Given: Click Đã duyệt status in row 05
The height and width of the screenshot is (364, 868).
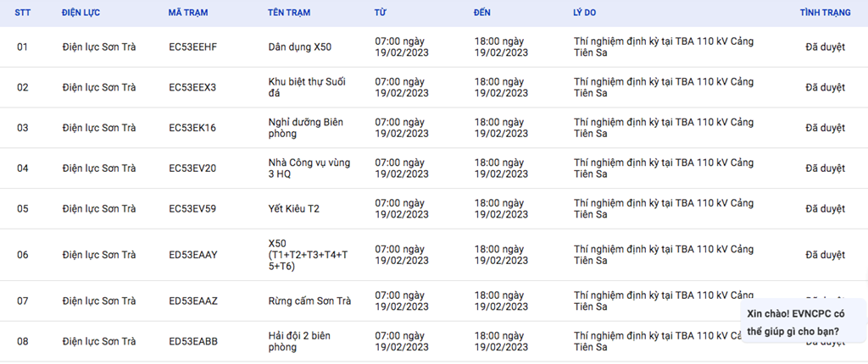Looking at the screenshot, I should click(x=826, y=208).
